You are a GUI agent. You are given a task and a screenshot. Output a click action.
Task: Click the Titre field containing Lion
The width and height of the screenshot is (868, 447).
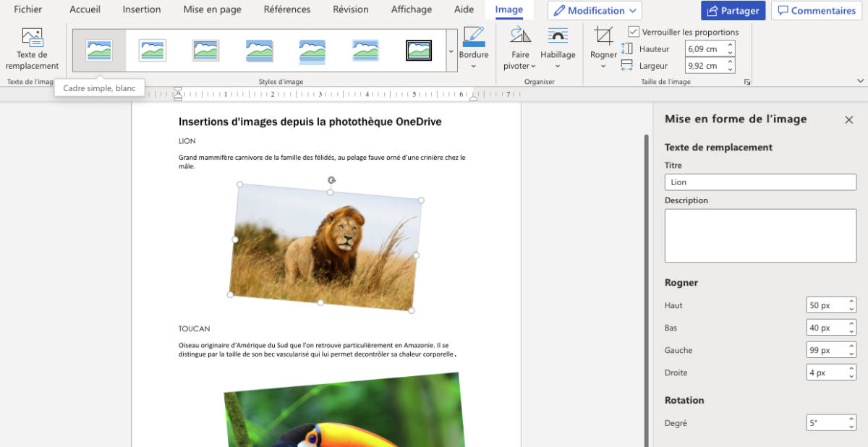(760, 182)
